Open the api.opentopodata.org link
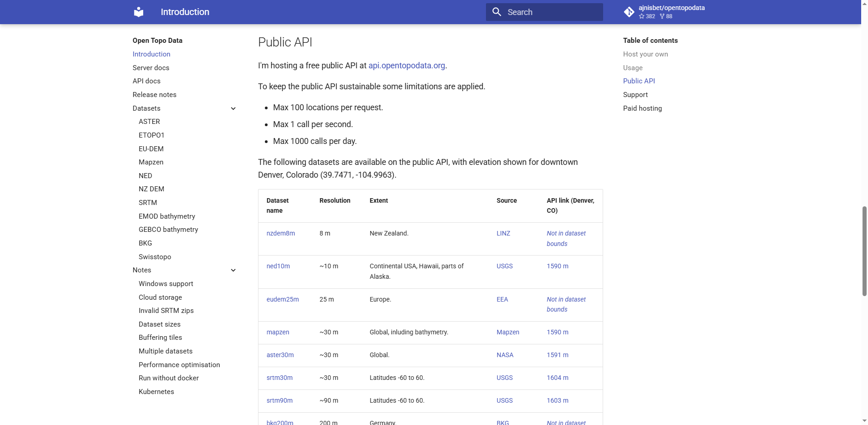Viewport: 868px width, 425px height. pos(406,66)
